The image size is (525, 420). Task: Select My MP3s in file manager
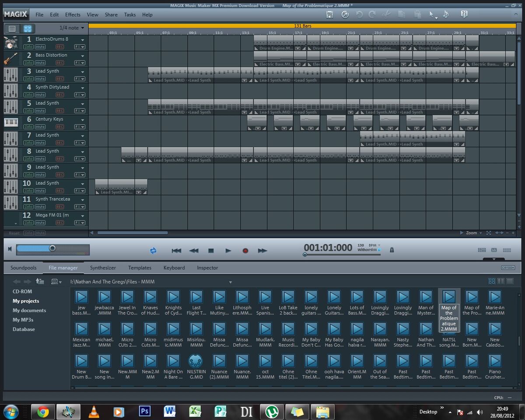[x=23, y=320]
